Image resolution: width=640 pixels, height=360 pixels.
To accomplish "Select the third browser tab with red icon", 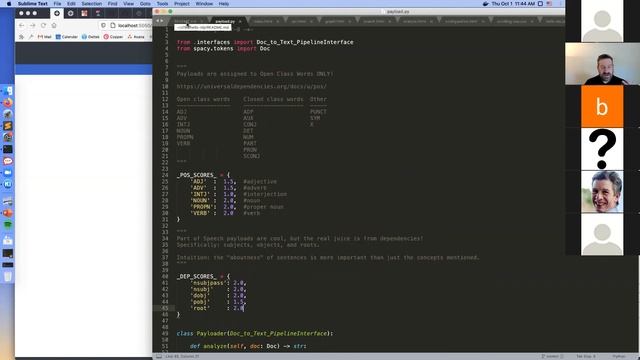I will click(x=84, y=13).
